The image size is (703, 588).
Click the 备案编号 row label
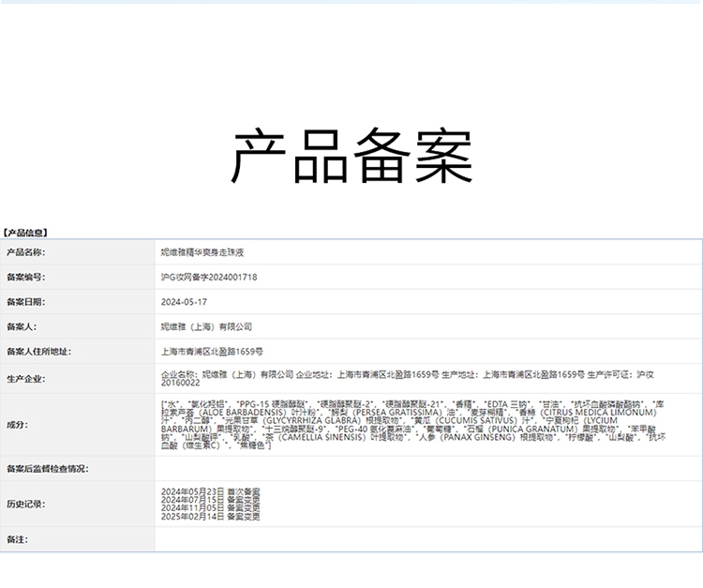(x=25, y=278)
